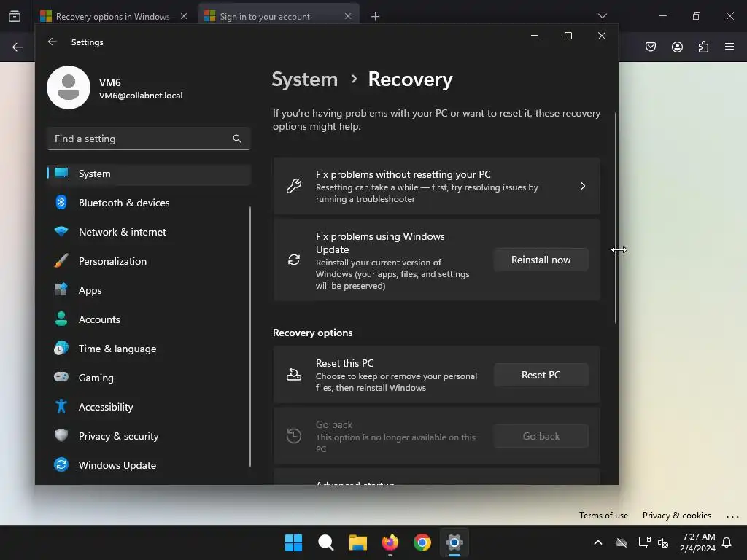Click the wrench troubleshooter icon
Screen dimensions: 747x560
(x=294, y=186)
